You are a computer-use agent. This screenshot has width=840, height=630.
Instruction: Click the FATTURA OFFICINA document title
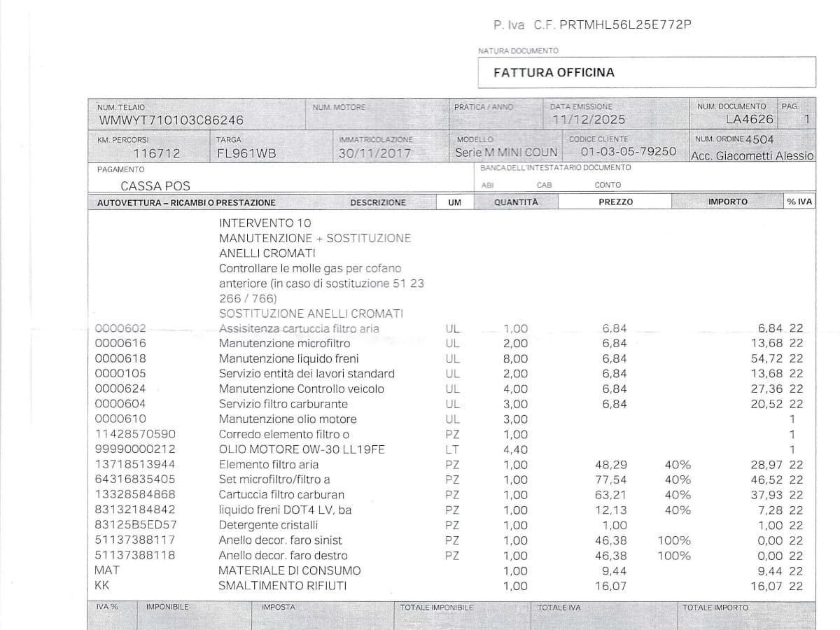point(554,72)
